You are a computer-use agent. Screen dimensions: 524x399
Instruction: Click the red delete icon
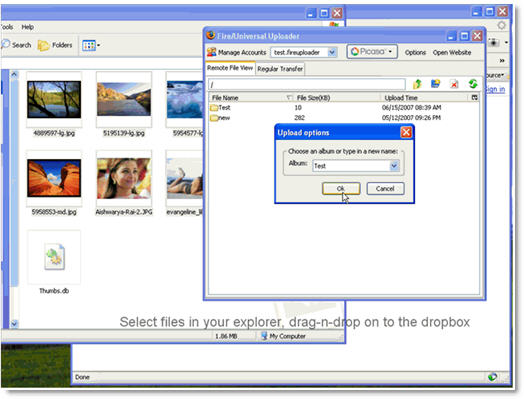point(454,84)
